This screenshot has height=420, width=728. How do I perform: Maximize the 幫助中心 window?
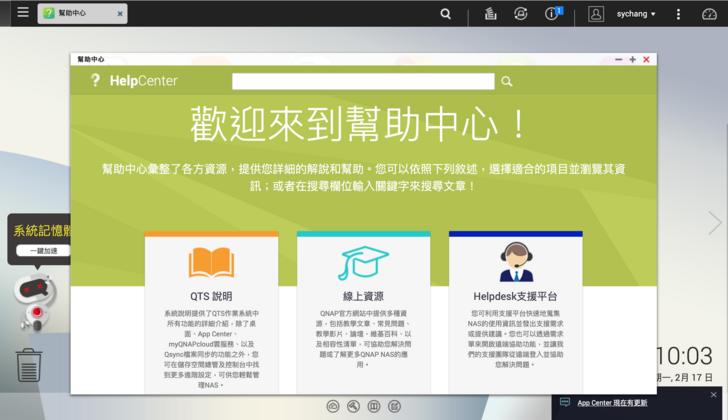632,59
